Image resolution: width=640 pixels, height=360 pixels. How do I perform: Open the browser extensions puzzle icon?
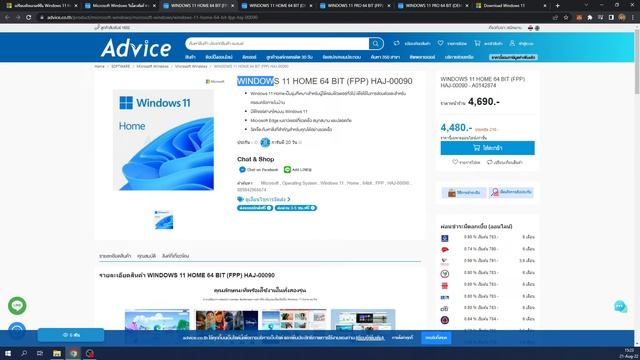click(590, 18)
